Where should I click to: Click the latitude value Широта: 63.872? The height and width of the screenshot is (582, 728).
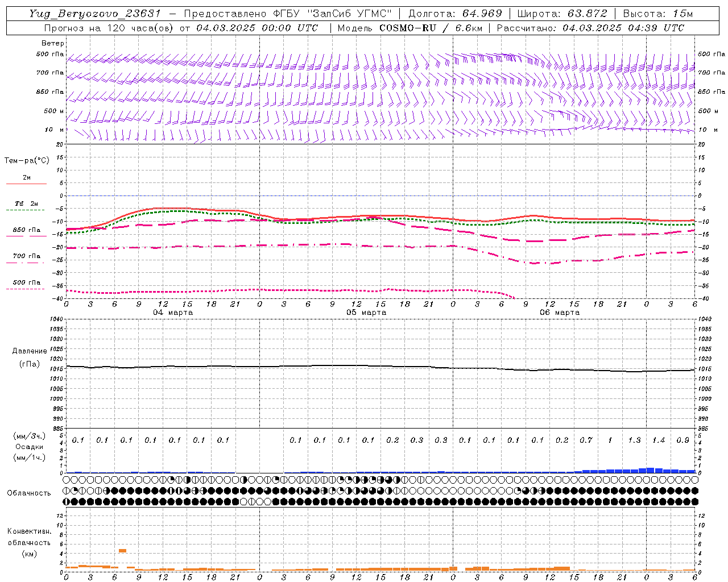562,14
